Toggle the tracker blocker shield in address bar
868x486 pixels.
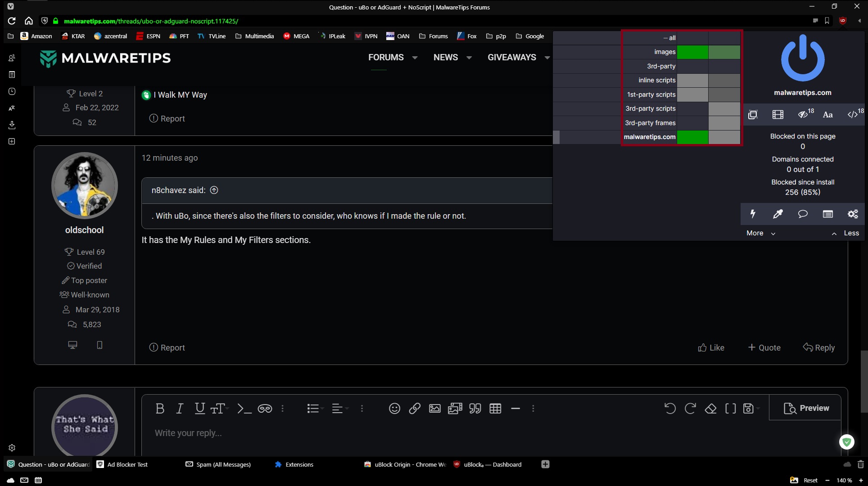(44, 21)
